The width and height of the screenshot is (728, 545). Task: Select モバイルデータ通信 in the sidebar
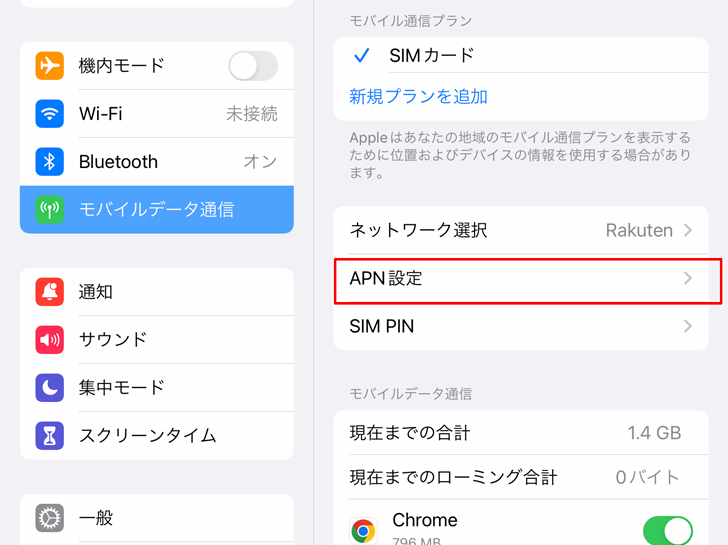pos(157,209)
